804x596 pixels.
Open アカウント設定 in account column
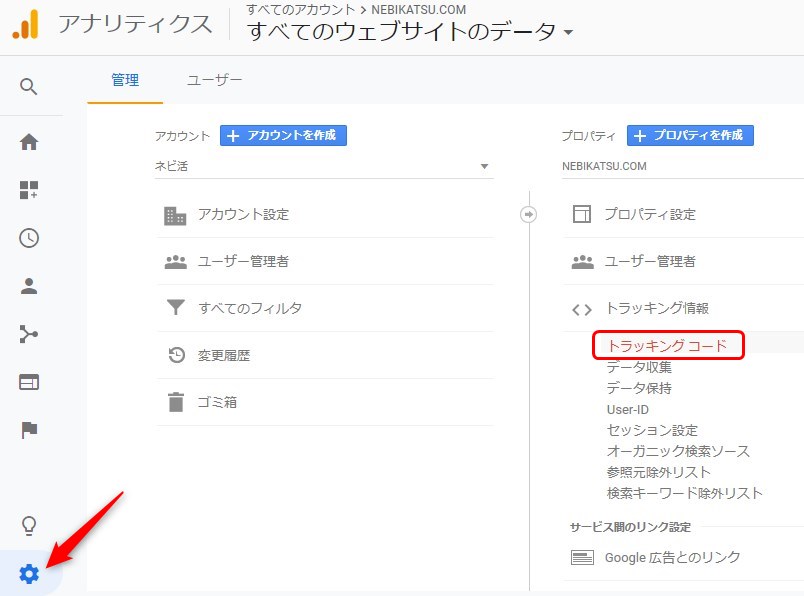pos(244,215)
